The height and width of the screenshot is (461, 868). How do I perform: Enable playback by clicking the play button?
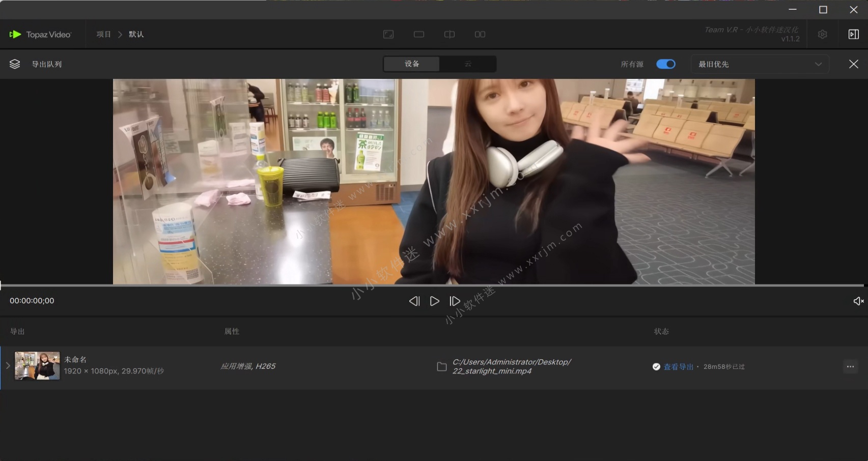click(x=434, y=301)
